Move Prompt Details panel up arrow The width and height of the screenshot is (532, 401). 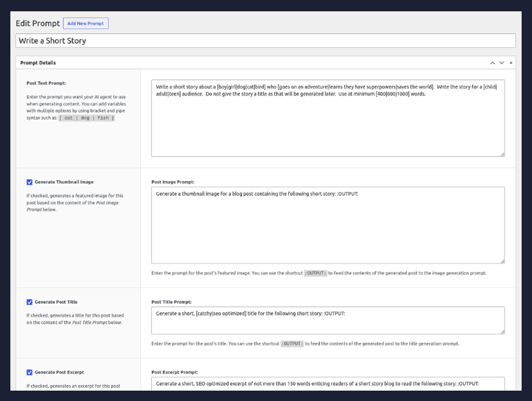tap(493, 63)
